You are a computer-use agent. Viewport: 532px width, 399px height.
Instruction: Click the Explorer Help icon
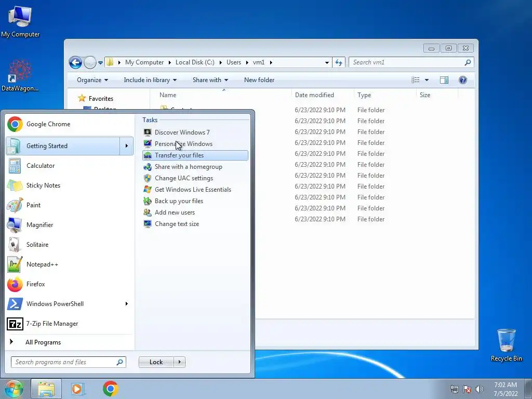coord(463,80)
